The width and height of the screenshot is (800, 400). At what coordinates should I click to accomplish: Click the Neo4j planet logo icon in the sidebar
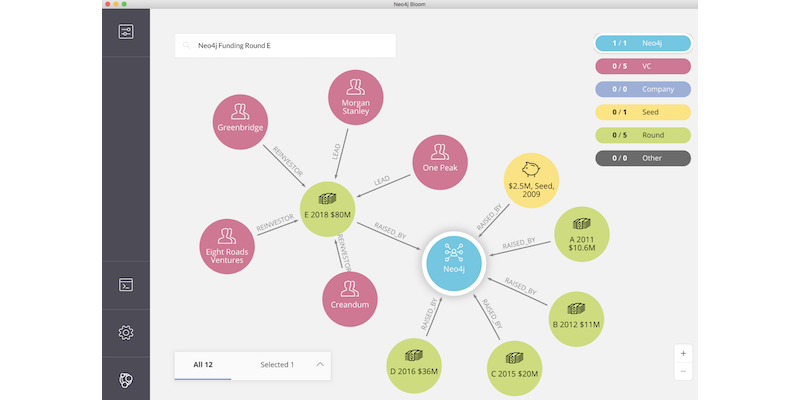tap(126, 380)
